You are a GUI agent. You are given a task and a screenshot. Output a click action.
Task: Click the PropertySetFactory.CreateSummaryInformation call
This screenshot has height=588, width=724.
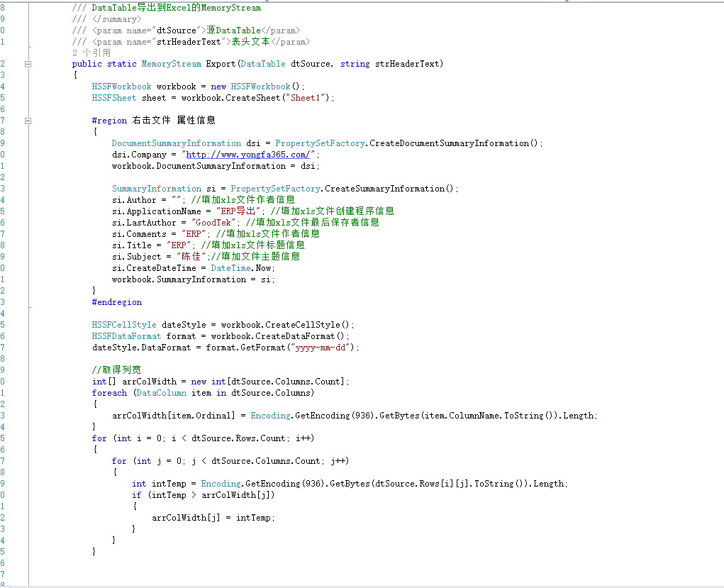pos(342,189)
